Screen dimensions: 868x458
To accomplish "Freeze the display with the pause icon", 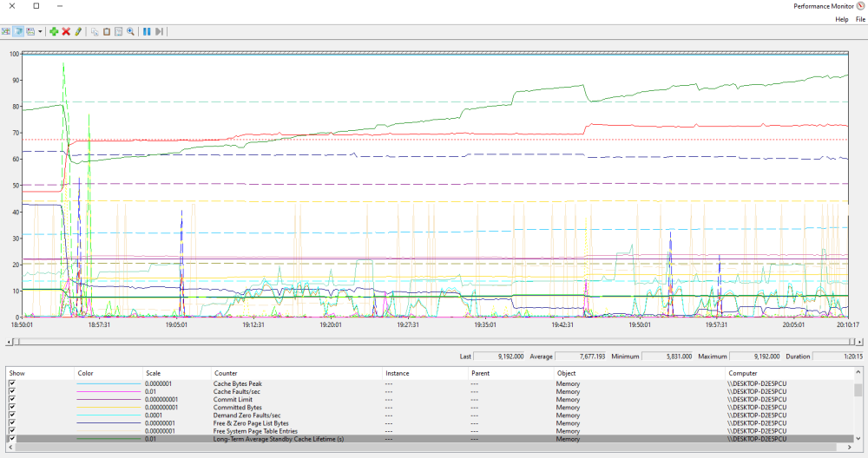I will 147,31.
